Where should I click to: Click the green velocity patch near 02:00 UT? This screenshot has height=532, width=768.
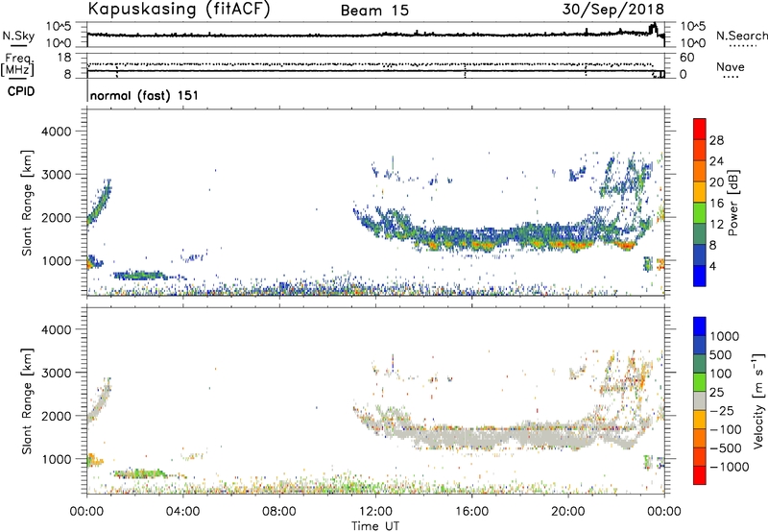[139, 473]
